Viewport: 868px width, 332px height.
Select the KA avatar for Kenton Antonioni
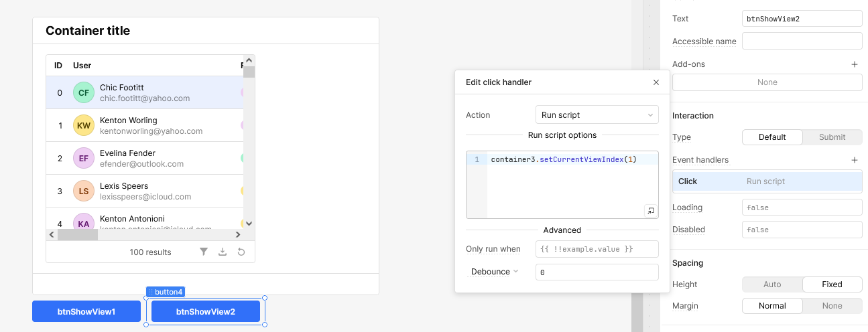(84, 223)
